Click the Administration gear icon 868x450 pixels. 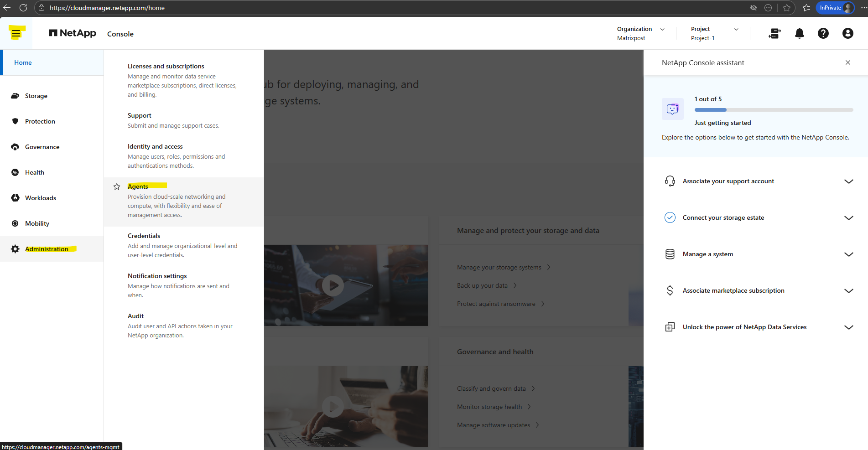tap(15, 249)
